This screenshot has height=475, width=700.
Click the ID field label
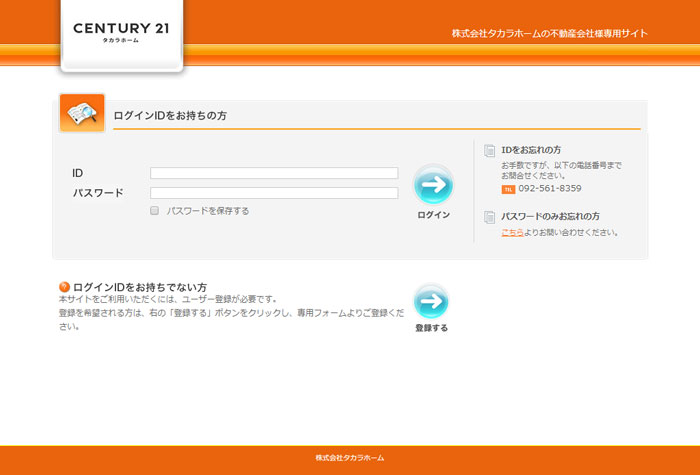point(78,173)
